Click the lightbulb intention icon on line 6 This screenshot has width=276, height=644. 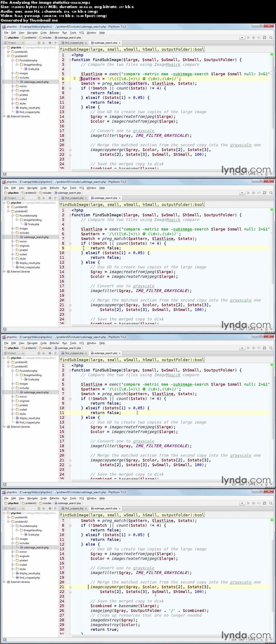click(x=75, y=78)
